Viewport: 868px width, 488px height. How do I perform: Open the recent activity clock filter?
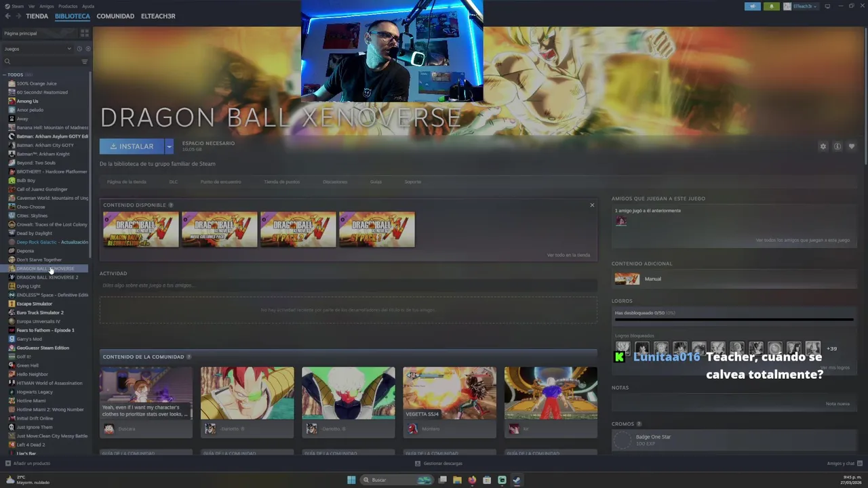(79, 49)
